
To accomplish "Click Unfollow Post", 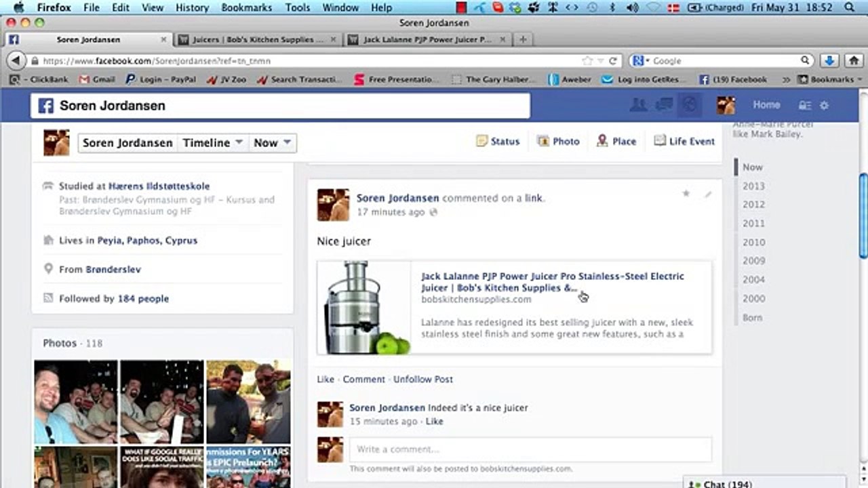I will click(423, 380).
